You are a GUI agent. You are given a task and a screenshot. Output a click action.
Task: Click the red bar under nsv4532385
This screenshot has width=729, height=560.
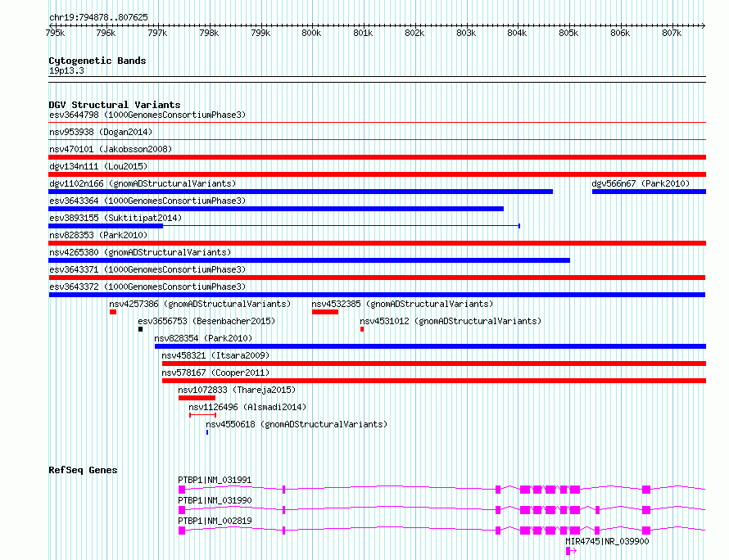click(x=325, y=312)
